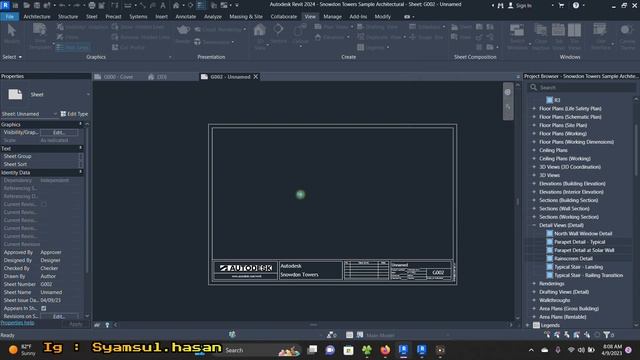Open the Annotate ribbon tab
640x360 pixels.
186,17
